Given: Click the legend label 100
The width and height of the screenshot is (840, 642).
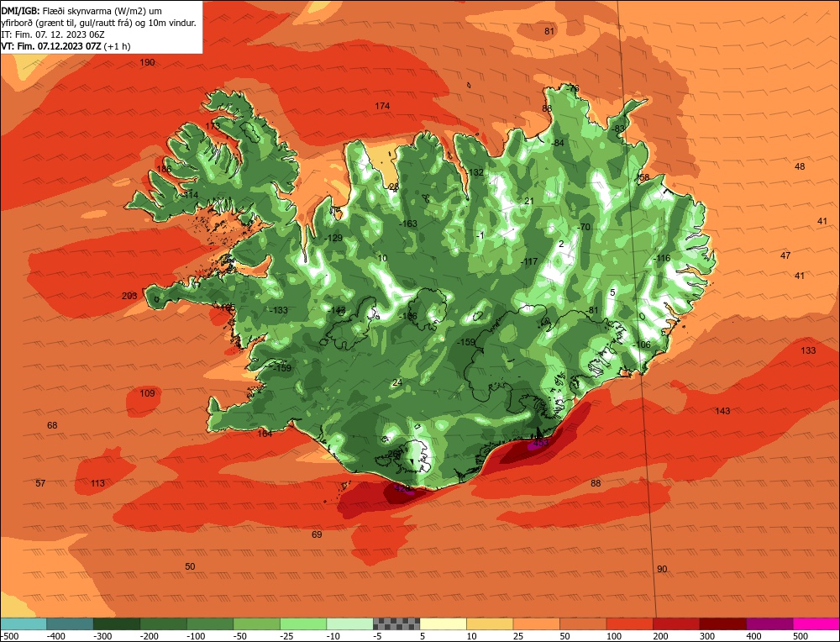Looking at the screenshot, I should 614,636.
